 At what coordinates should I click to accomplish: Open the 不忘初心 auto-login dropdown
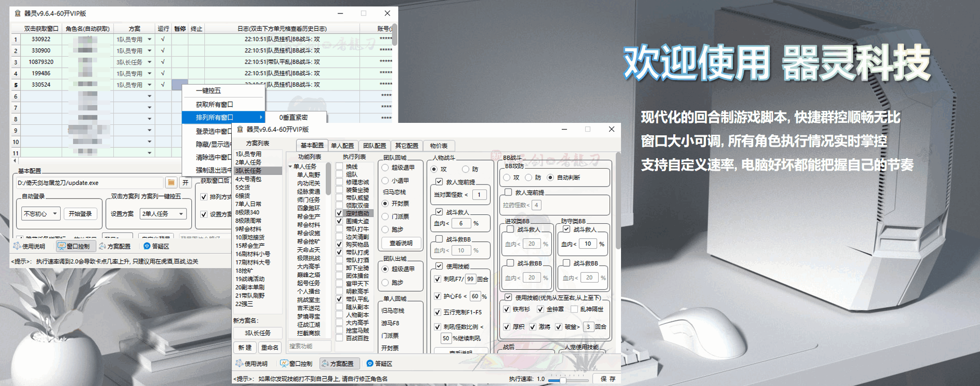coord(41,214)
